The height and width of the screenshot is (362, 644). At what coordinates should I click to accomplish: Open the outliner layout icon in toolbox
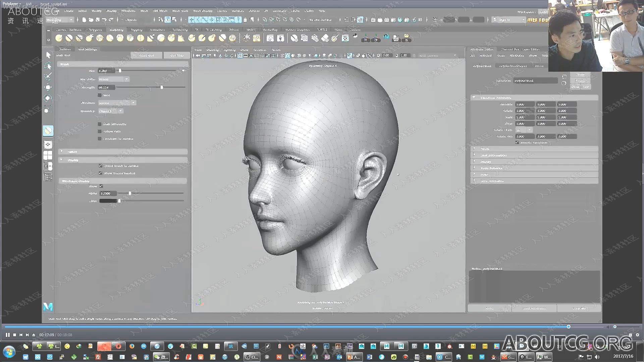tap(48, 177)
